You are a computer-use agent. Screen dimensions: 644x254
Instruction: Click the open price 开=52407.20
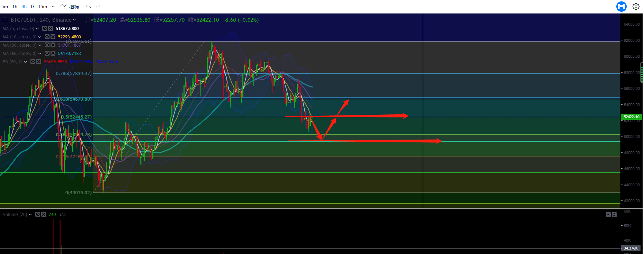click(101, 20)
